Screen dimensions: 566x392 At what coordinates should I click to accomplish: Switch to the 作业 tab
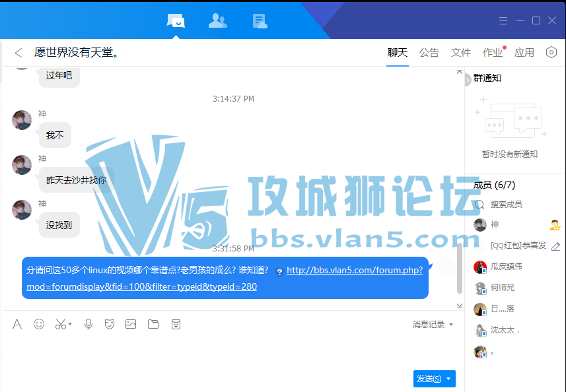(493, 53)
